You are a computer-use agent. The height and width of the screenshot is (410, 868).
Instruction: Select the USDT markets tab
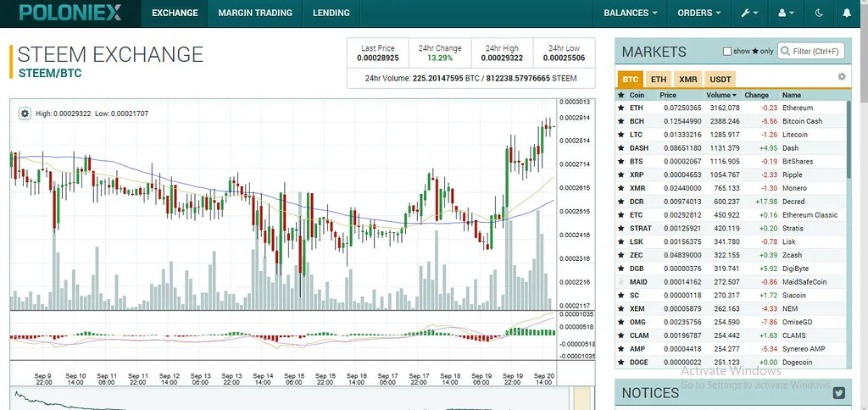coord(721,79)
